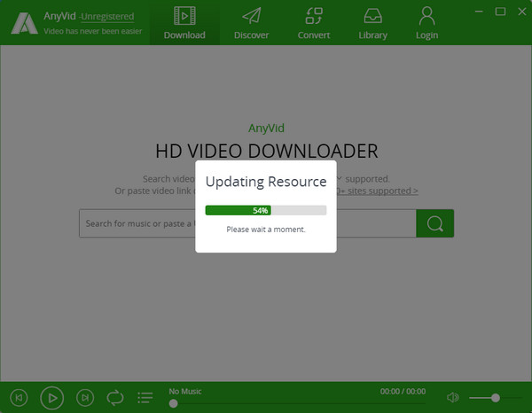
Task: Click the volume slider knob
Action: pyautogui.click(x=496, y=397)
